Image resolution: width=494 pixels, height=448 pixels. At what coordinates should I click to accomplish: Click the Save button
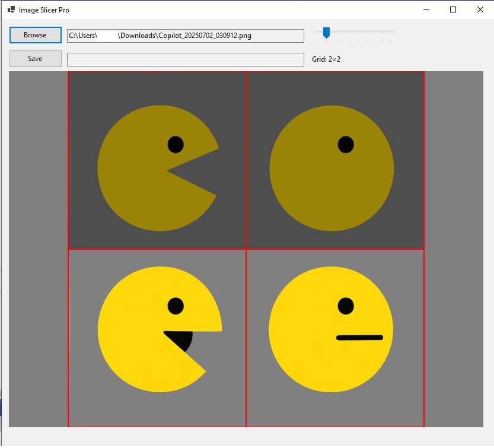(35, 58)
